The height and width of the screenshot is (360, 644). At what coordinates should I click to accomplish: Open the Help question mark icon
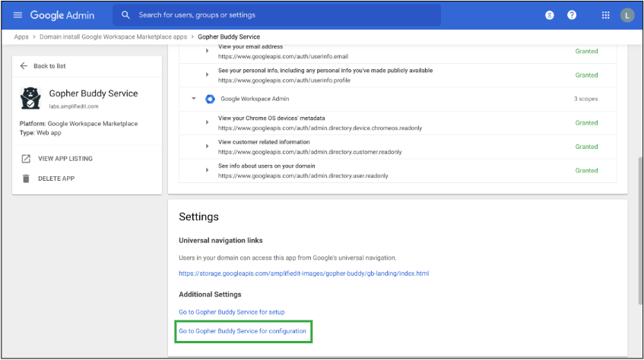[x=572, y=15]
